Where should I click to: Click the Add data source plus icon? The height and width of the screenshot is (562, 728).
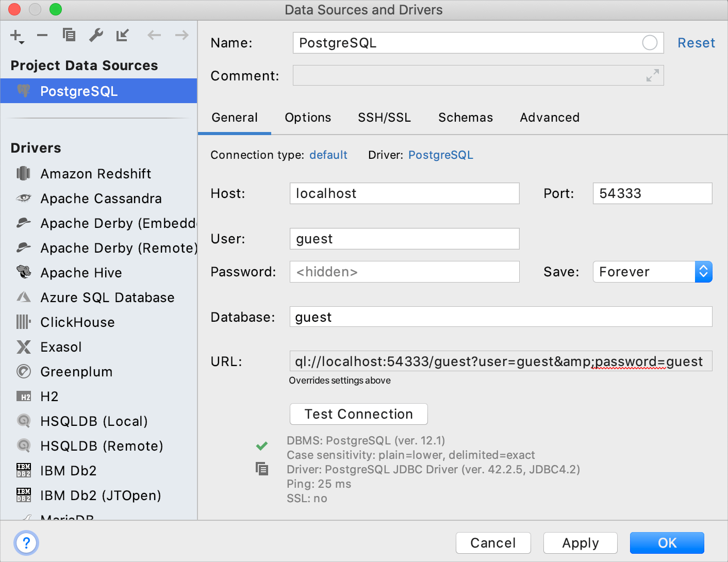16,36
